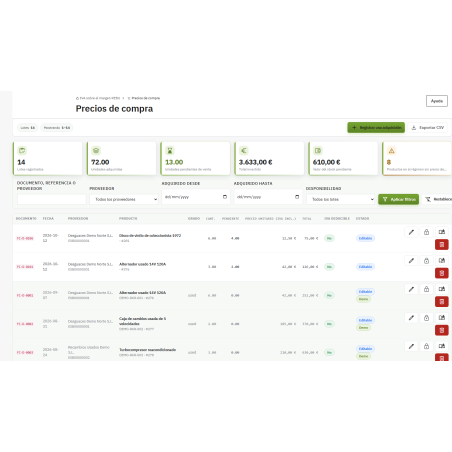The height and width of the screenshot is (452, 452).
Task: Lock the Alternador row without Demo badge
Action: (426, 260)
